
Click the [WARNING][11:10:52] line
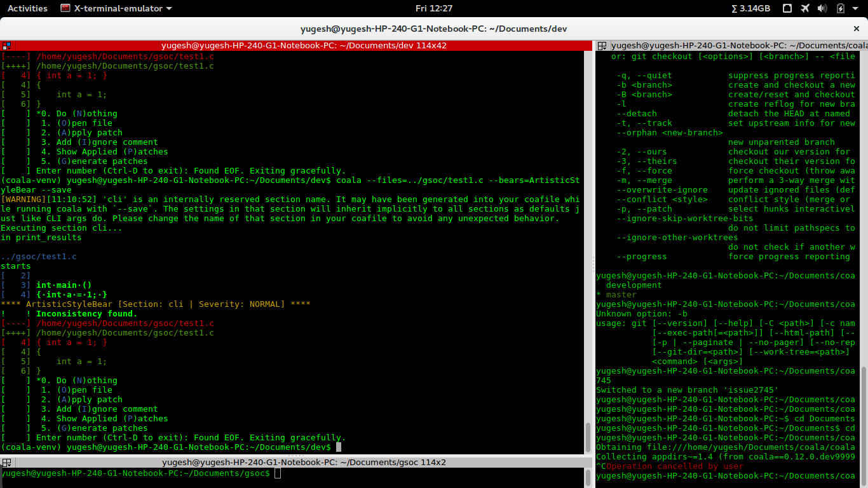290,200
